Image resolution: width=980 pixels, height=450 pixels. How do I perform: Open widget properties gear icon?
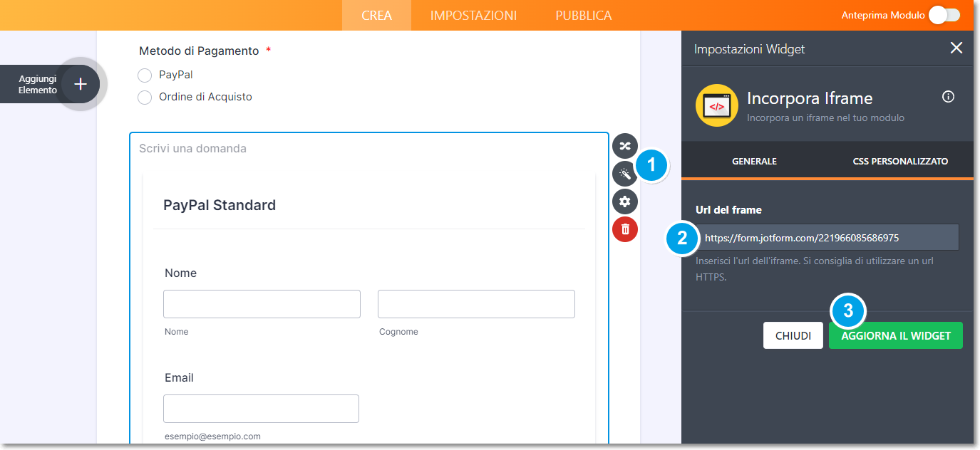(x=625, y=202)
